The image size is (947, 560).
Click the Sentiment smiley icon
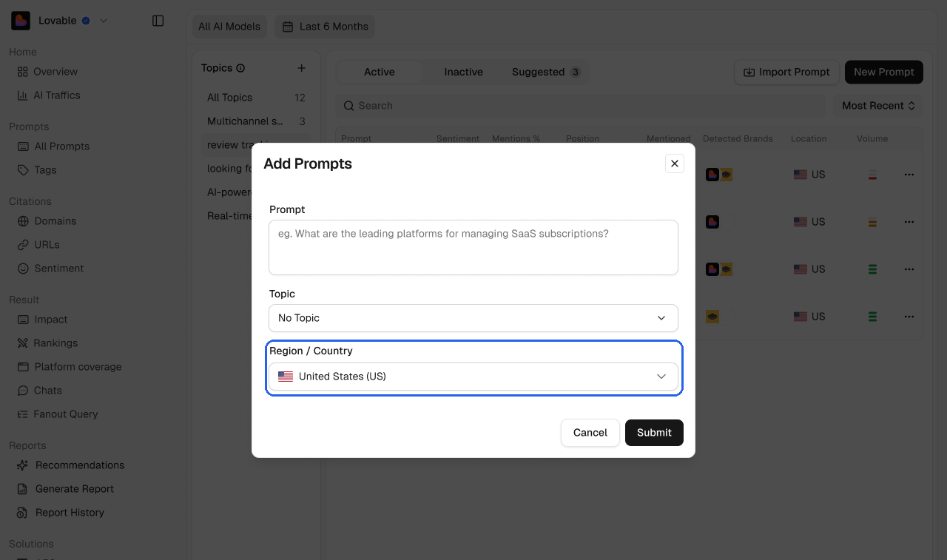[23, 269]
